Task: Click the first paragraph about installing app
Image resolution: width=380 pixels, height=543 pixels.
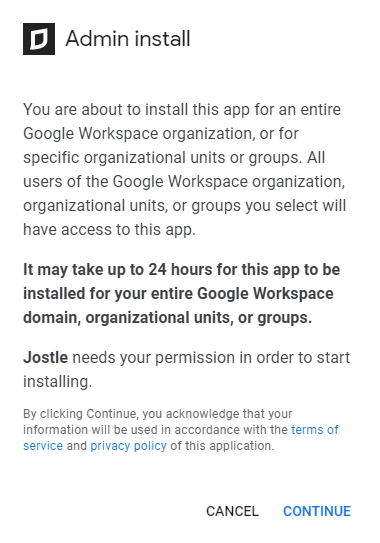Action: coord(185,169)
